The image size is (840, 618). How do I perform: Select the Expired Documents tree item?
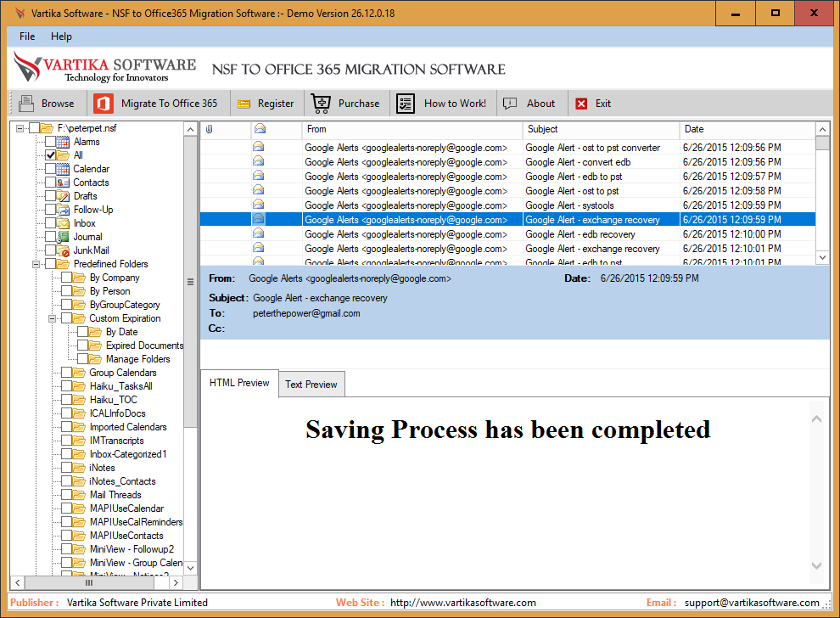[x=144, y=346]
